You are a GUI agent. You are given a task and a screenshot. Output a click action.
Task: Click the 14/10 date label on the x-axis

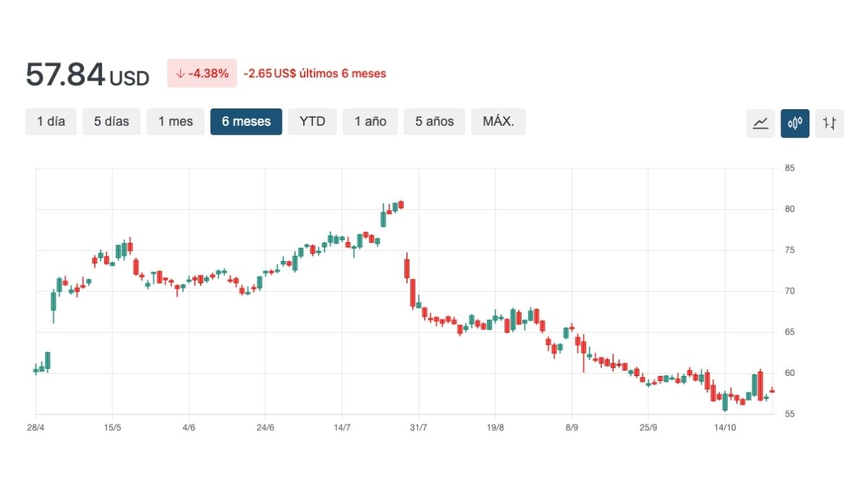[725, 427]
